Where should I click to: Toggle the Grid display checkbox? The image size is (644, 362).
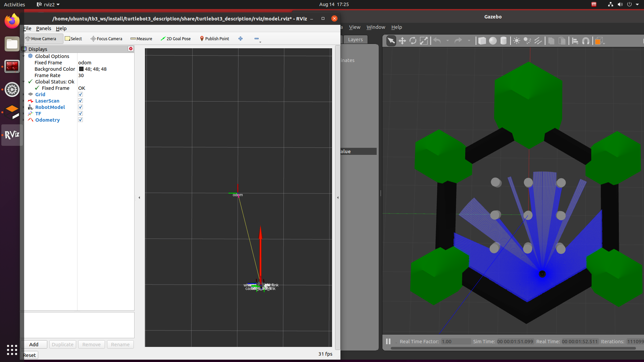(x=80, y=95)
